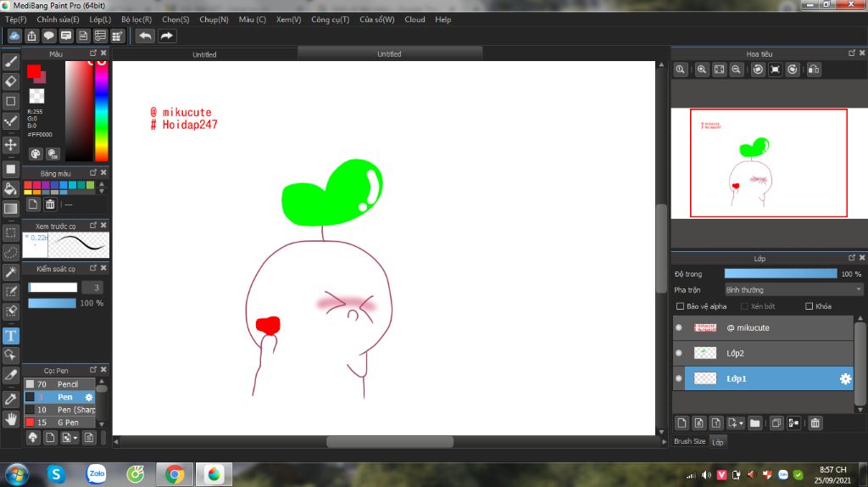Choose the Move tool
Image resolution: width=868 pixels, height=487 pixels.
tap(10, 144)
